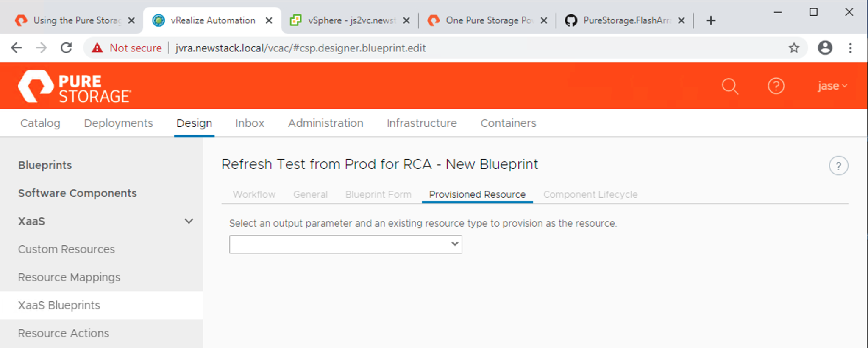Collapse the XaaS section chevron
This screenshot has height=348, width=868.
189,221
